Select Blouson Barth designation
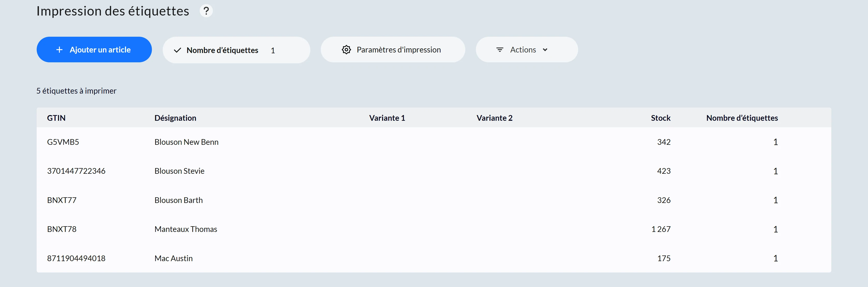 (179, 200)
